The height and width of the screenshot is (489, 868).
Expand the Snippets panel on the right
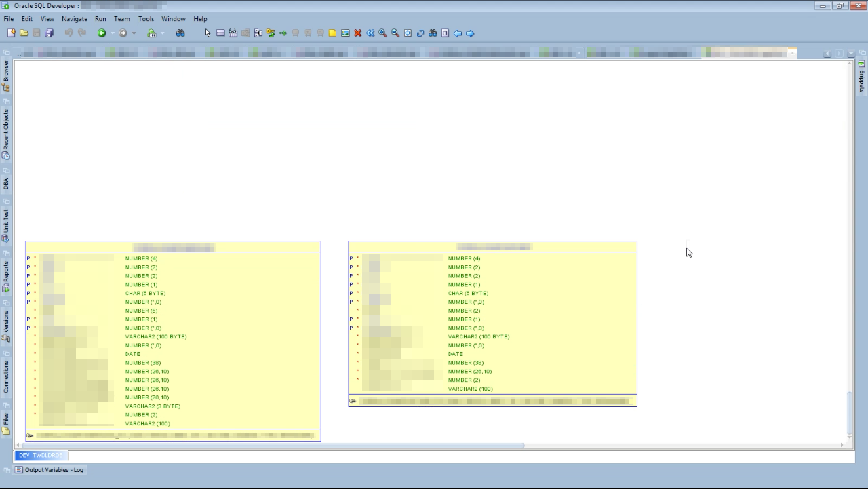click(862, 76)
